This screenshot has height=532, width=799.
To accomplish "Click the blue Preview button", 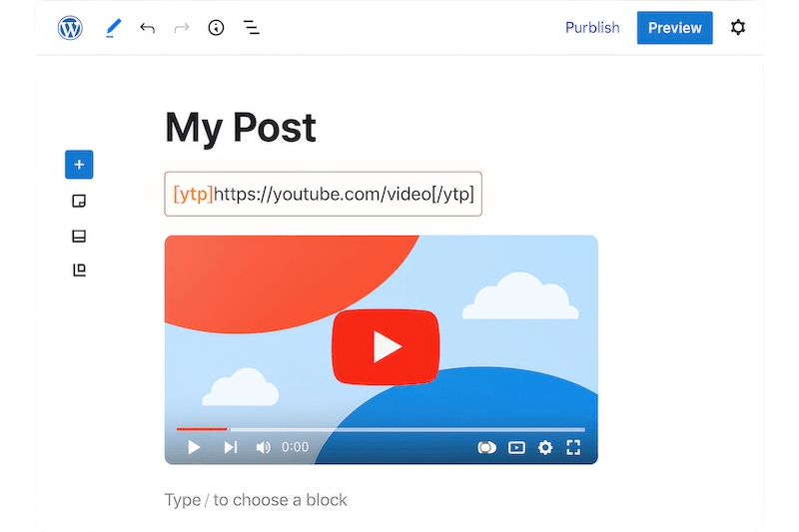I will (675, 28).
